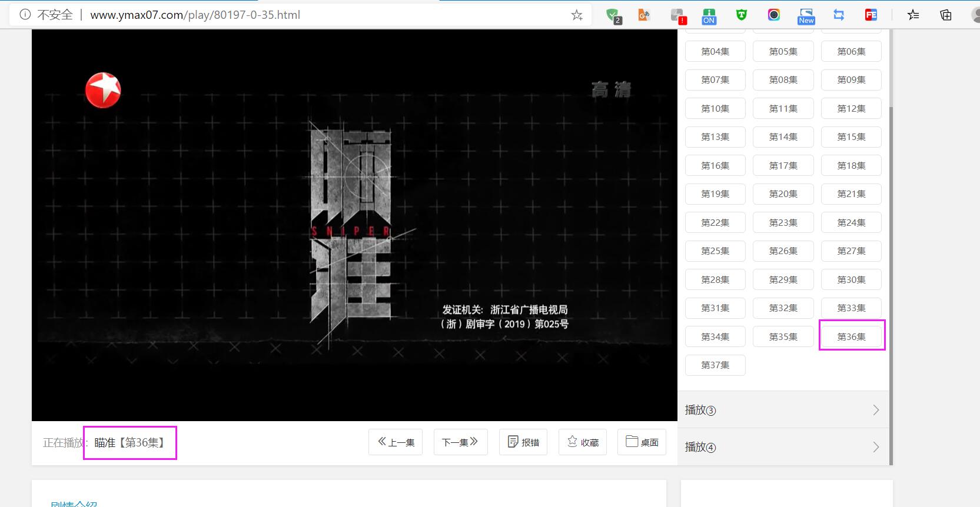The image size is (980, 507).
Task: Click the add-to-favorites star icon
Action: [577, 15]
